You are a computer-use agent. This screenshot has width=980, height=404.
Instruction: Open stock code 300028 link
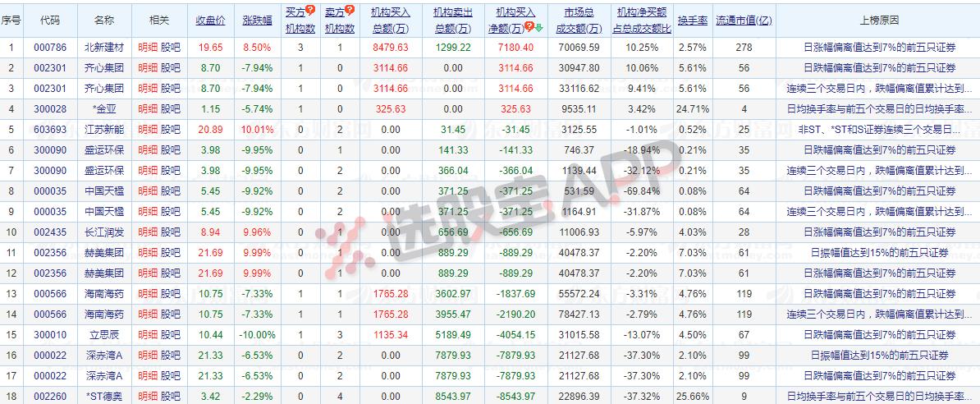tap(50, 109)
